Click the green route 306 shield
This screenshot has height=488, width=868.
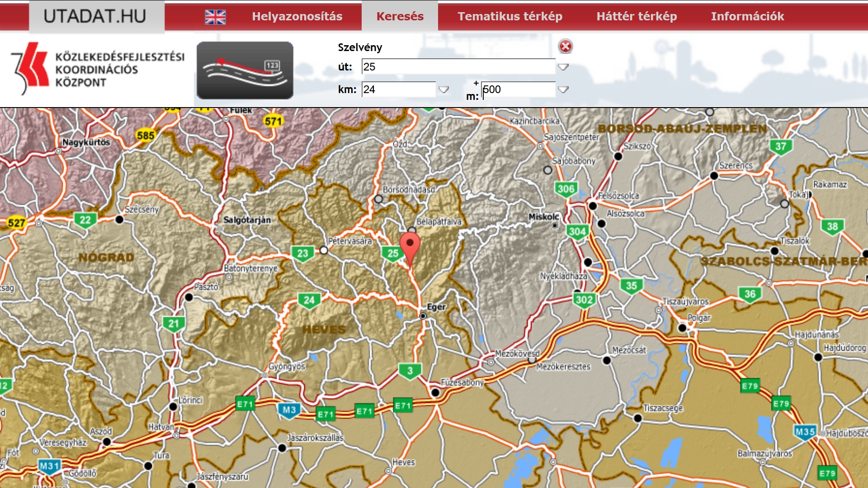566,189
